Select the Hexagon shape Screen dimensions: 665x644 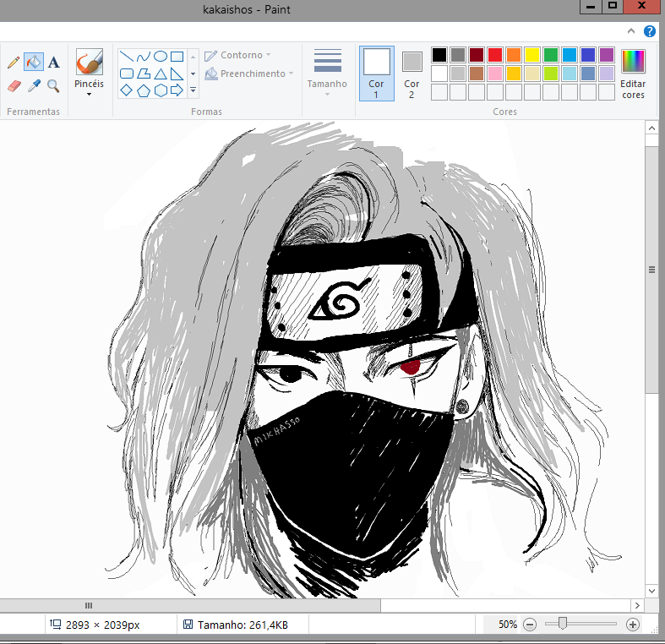[161, 90]
